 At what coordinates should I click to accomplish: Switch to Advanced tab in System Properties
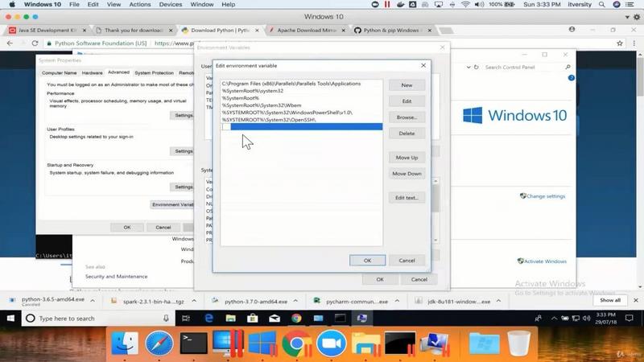118,72
